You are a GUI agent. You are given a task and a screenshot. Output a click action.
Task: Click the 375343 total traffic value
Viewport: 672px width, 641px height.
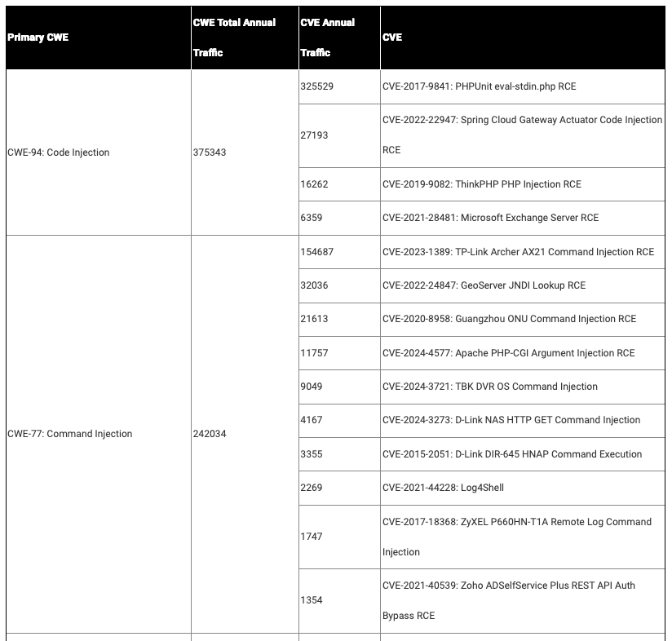click(210, 153)
